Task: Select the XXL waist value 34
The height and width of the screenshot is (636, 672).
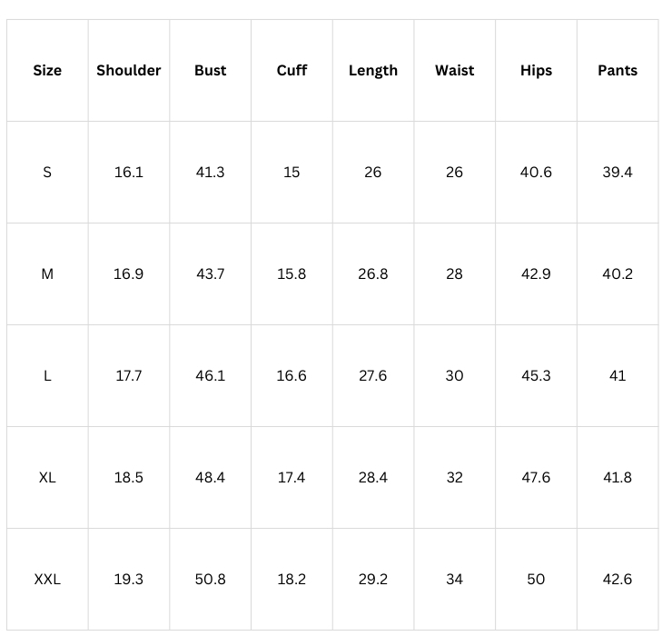Action: coord(454,579)
